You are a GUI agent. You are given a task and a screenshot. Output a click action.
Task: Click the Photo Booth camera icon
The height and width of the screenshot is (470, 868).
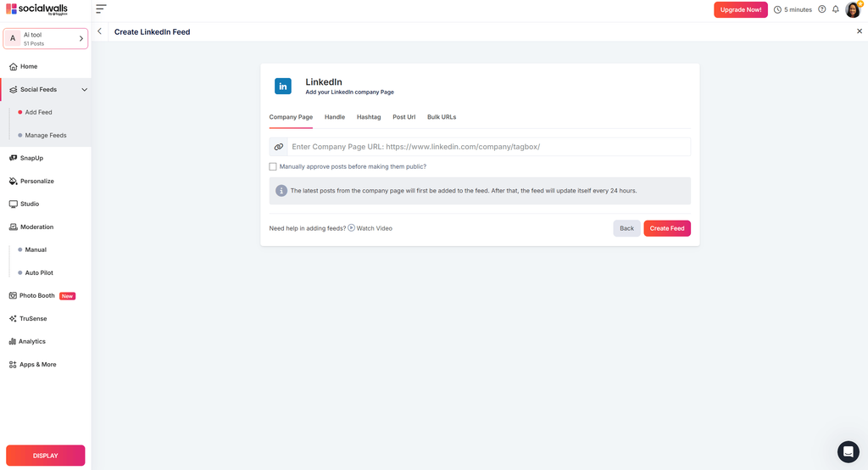click(x=13, y=295)
